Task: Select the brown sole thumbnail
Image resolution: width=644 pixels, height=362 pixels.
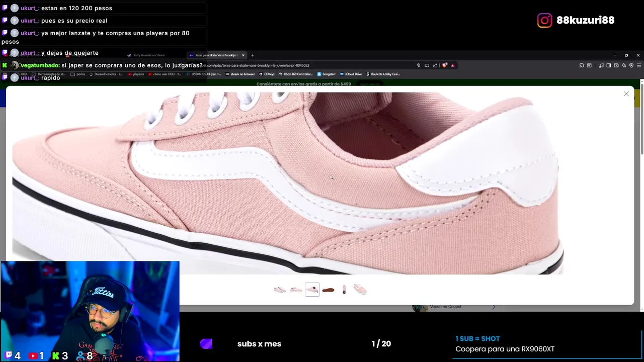Action: pyautogui.click(x=328, y=290)
